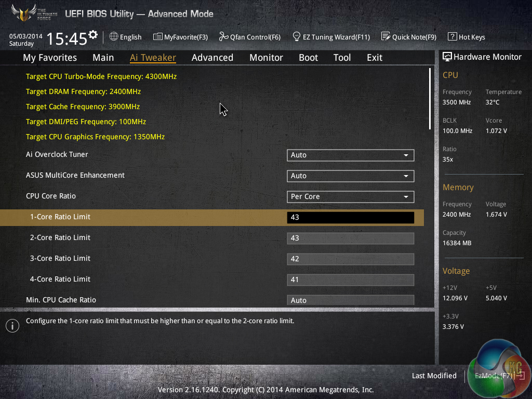Start EZ Tuning Wizard(F11)
Viewport: 532px width, 399px height.
(x=331, y=37)
